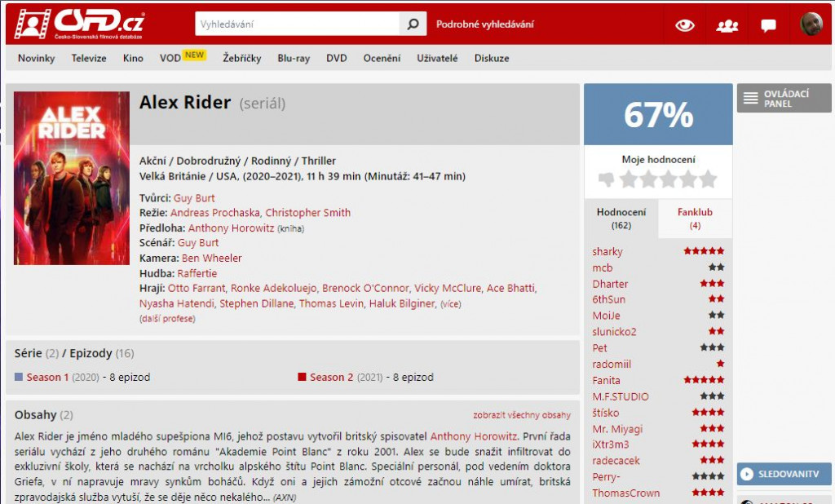The height and width of the screenshot is (504, 835).
Task: Click the ČSFD.cz logo
Action: pos(79,24)
